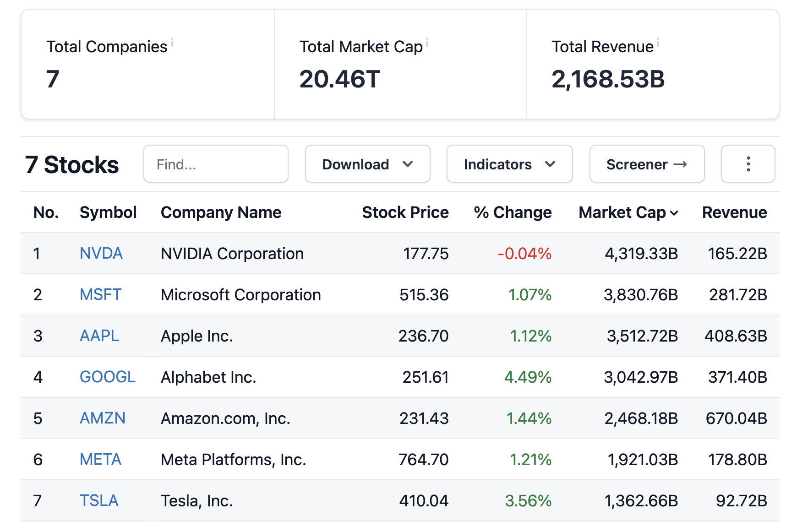Click the info icon beside Total Companies
This screenshot has width=797, height=532.
pos(172,42)
